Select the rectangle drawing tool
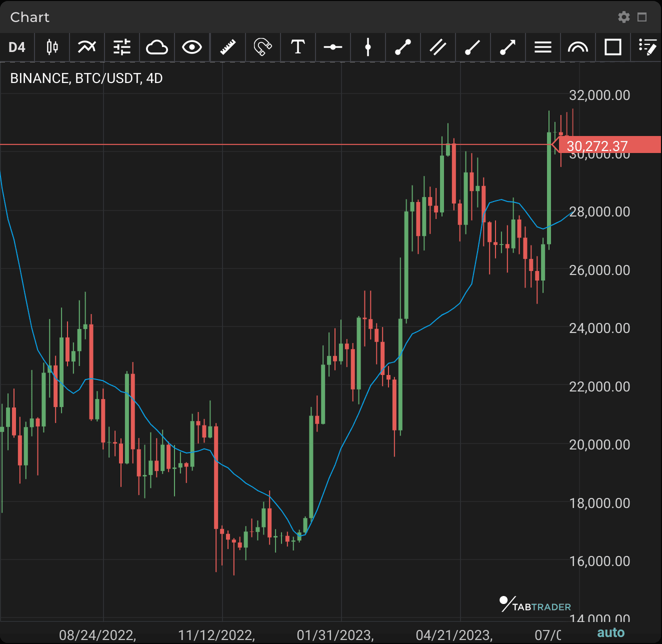 click(612, 47)
